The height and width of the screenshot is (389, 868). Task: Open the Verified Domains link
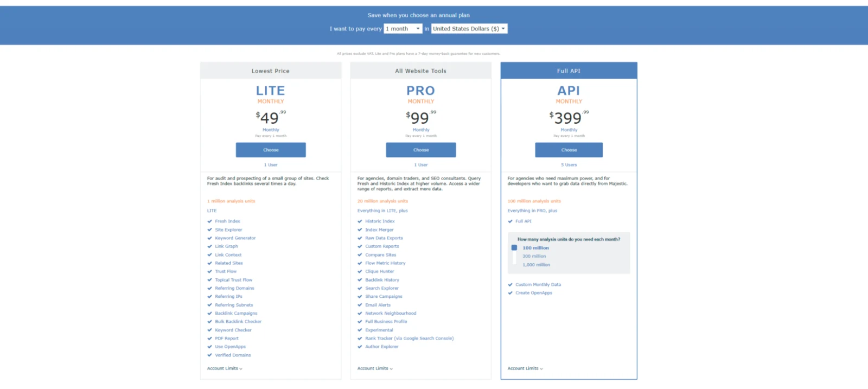(233, 355)
